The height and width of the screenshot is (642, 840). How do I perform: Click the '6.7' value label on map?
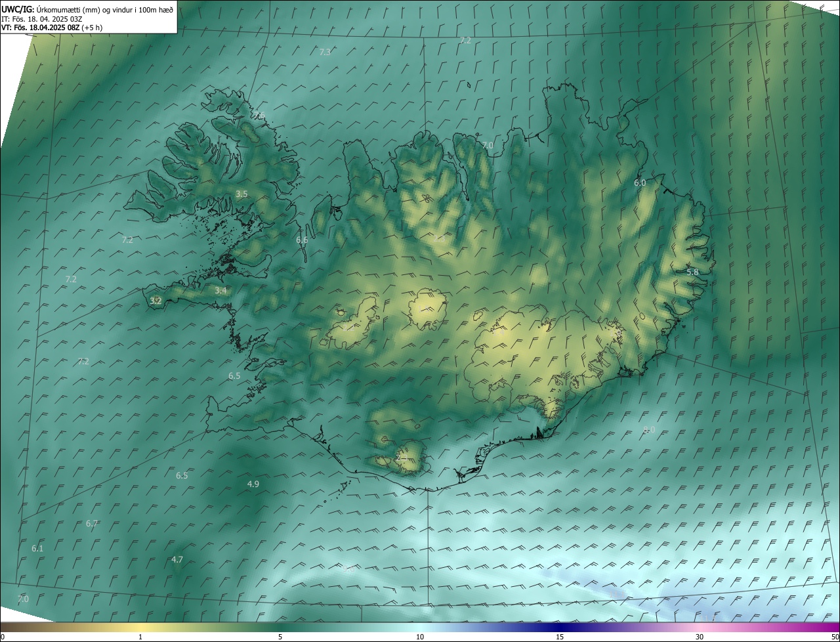92,523
